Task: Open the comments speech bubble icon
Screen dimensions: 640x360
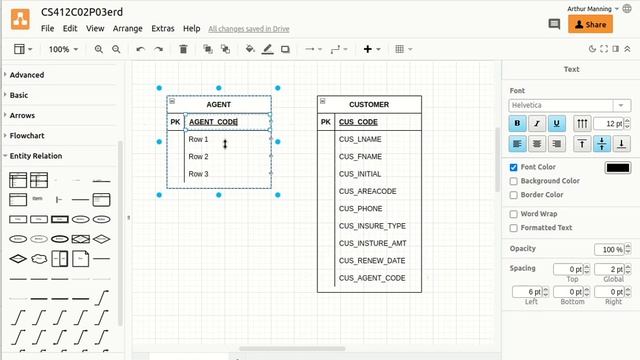Action: point(554,24)
